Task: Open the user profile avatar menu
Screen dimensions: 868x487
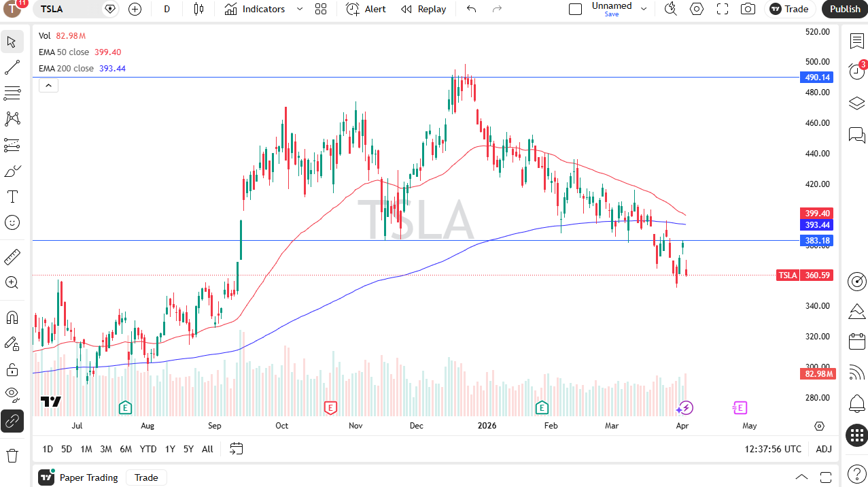Action: click(13, 9)
